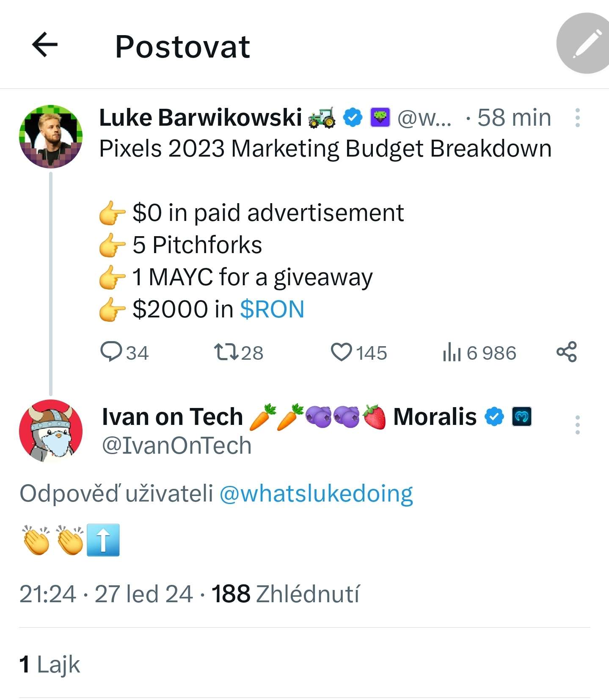Open Luke Barwikowski's profile picture

click(x=51, y=137)
